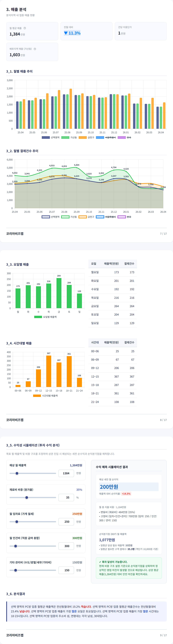The height and width of the screenshot is (644, 173).
Task: Toggle 금천구 legend in the 월별 매출 추이 chart
Action: click(x=86, y=137)
